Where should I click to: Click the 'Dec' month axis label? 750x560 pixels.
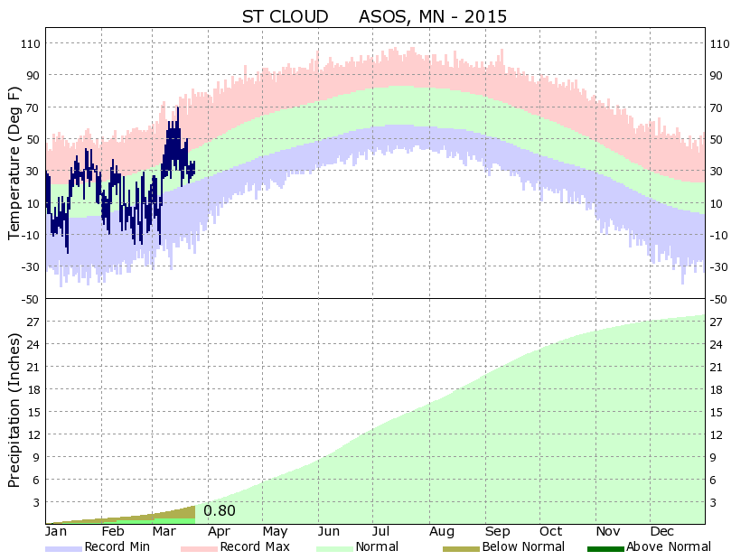(661, 531)
